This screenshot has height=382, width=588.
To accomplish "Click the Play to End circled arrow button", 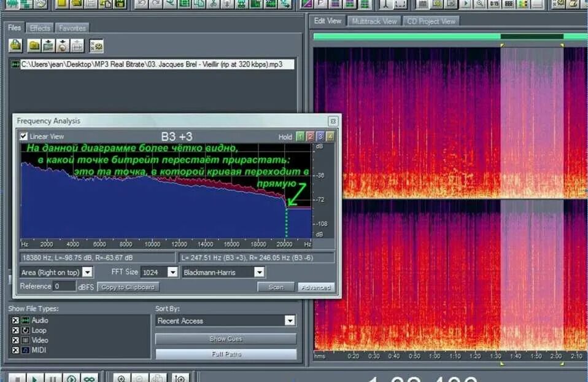I will tap(71, 378).
